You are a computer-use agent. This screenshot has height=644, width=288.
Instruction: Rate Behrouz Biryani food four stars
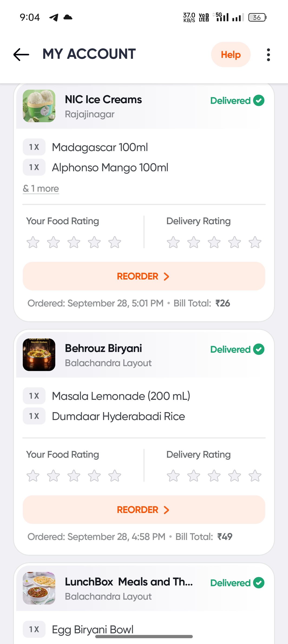pos(94,476)
